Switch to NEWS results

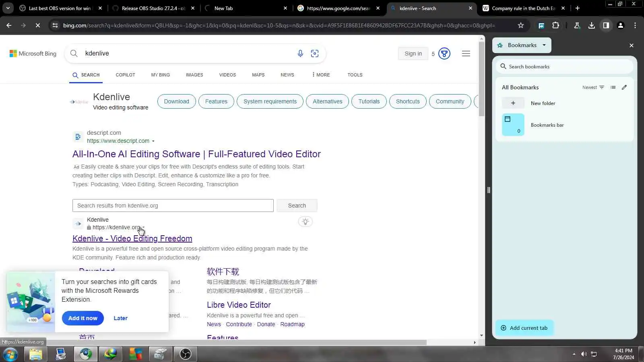(287, 75)
